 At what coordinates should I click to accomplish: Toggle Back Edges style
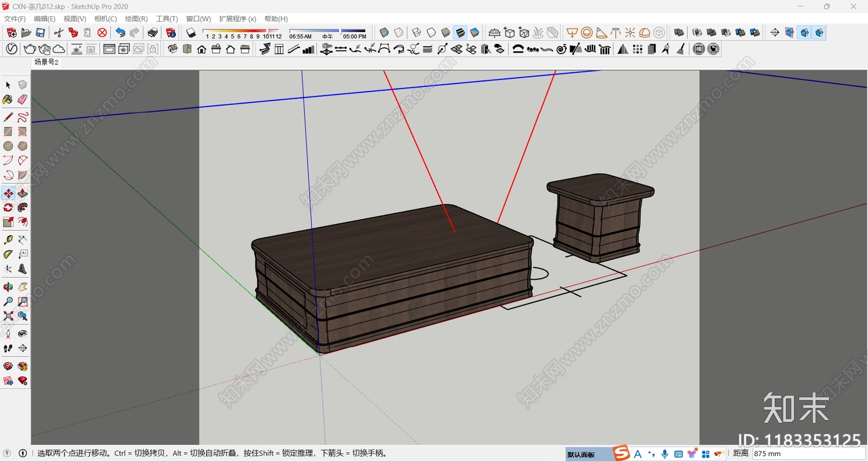399,33
